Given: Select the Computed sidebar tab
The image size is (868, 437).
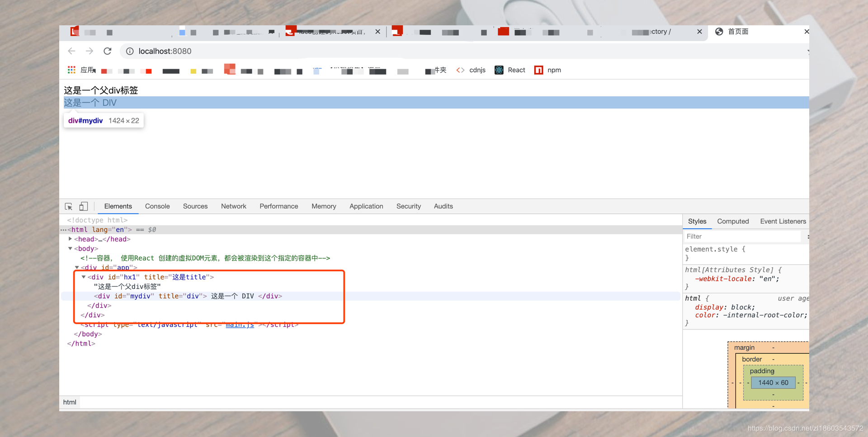Looking at the screenshot, I should [733, 221].
